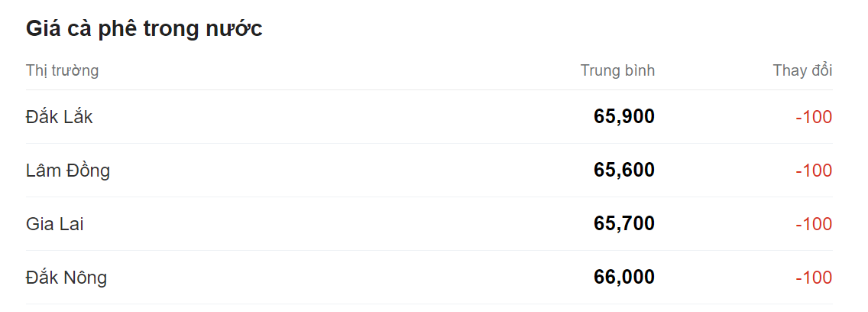
Task: Click the word 'Đồng' in the Lâm Đồng row
Action: (89, 171)
